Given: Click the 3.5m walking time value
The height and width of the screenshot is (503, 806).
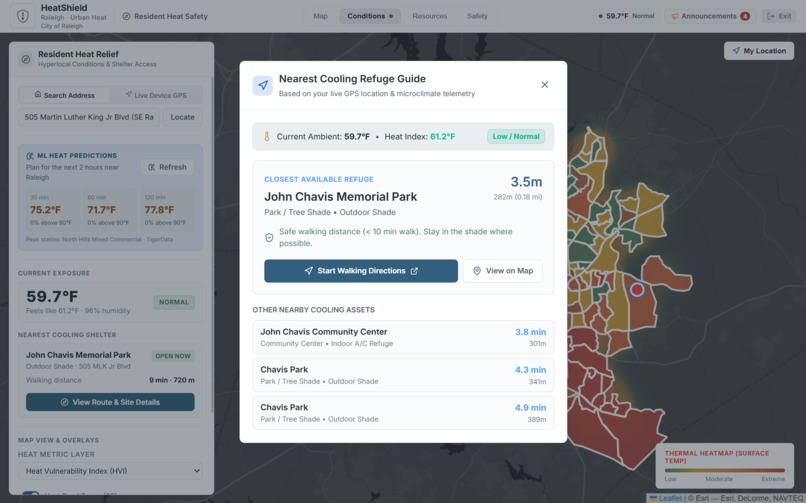Looking at the screenshot, I should click(526, 182).
